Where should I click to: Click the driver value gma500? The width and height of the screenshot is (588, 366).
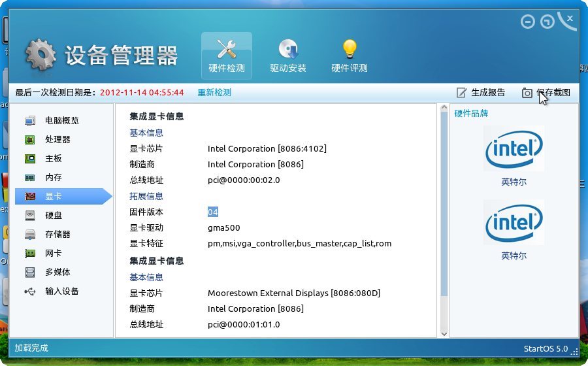click(224, 228)
